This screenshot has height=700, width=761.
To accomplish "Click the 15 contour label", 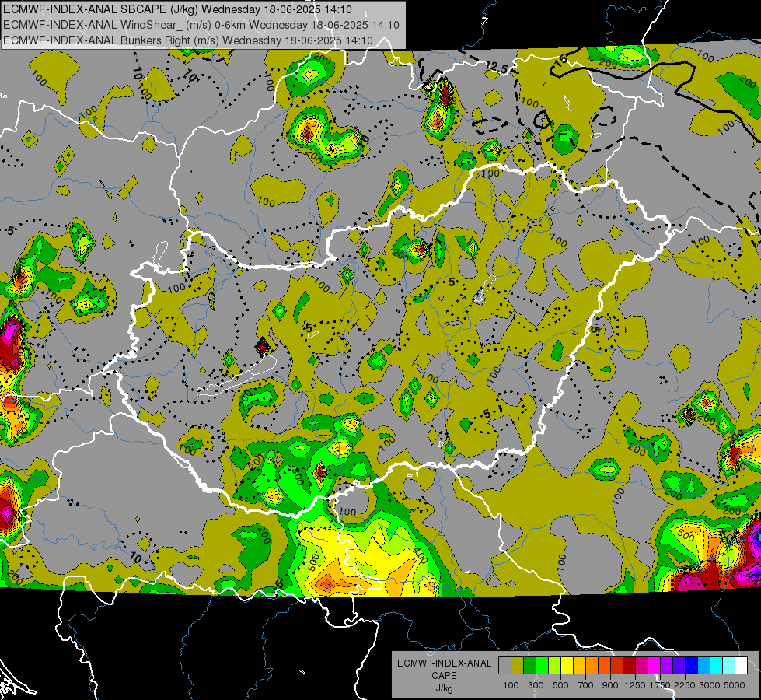I will [x=560, y=61].
